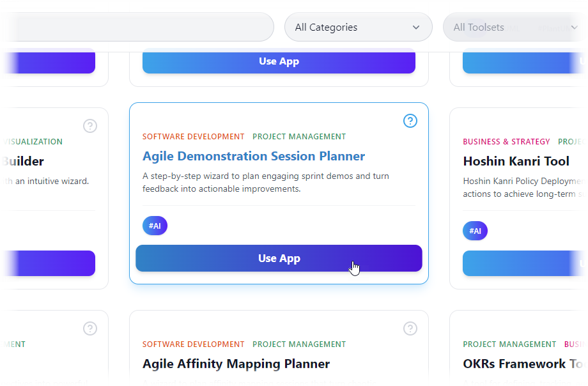Click the #AI badge on Hoshin Kanri Tool card
The image size is (588, 386).
pos(475,231)
